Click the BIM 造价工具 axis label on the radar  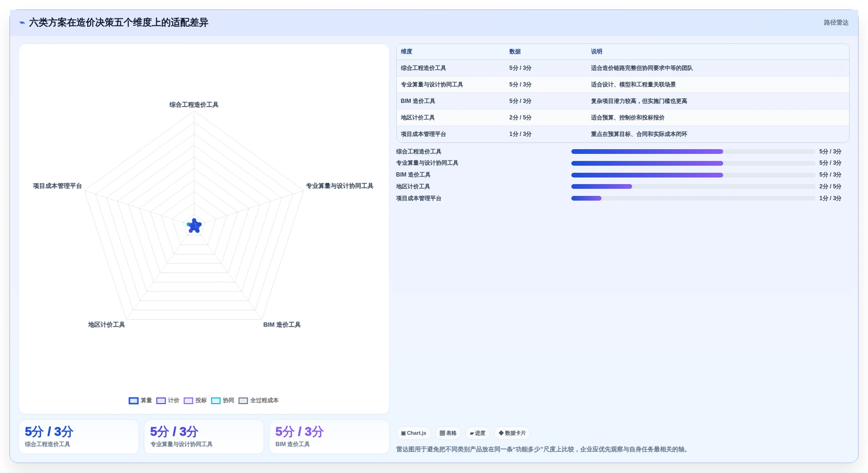(282, 325)
